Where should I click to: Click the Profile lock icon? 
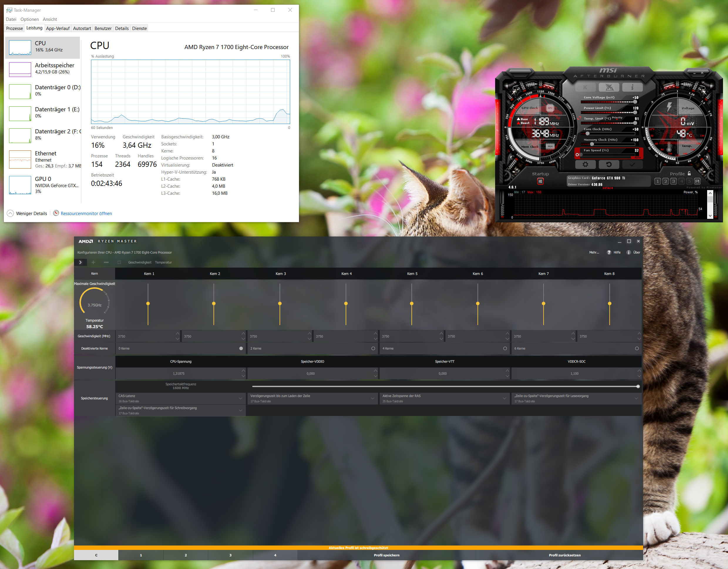click(x=689, y=173)
